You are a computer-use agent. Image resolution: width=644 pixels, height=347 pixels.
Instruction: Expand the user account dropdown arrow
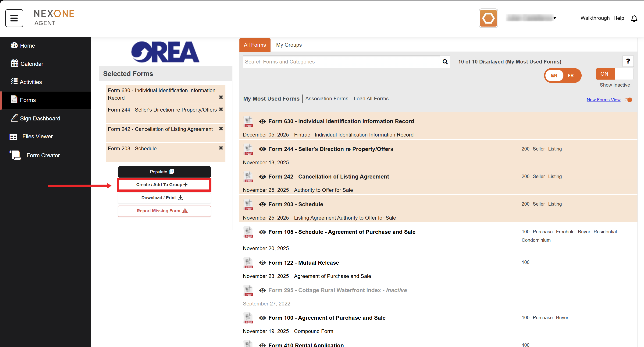click(x=555, y=18)
